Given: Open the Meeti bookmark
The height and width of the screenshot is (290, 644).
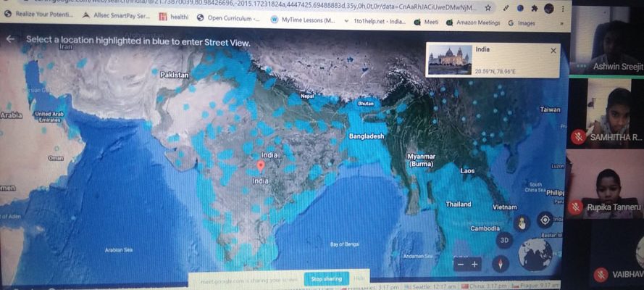Looking at the screenshot, I should tap(427, 22).
